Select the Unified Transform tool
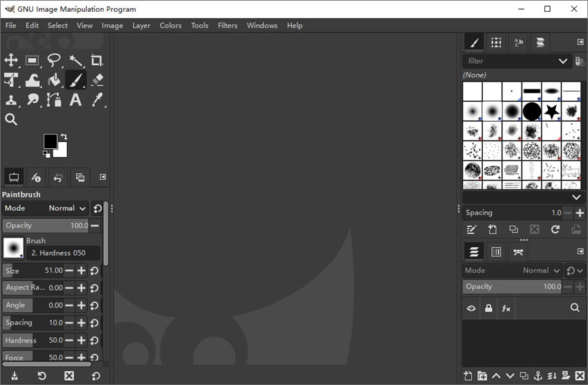The width and height of the screenshot is (588, 385). pos(11,80)
